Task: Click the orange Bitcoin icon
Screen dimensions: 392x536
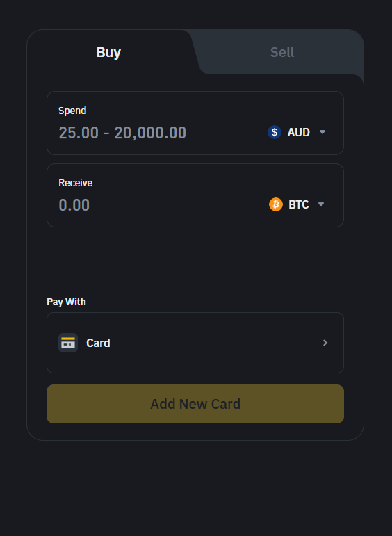Action: (276, 204)
